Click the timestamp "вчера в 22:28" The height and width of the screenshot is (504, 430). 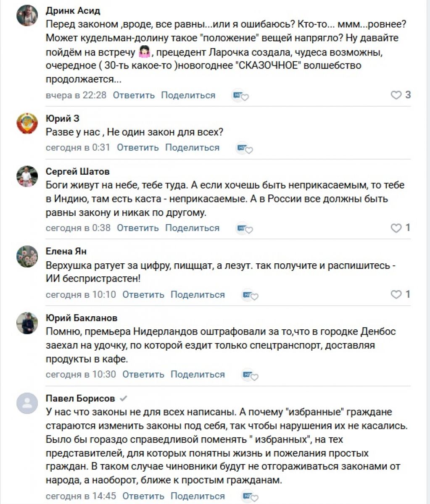pos(76,95)
